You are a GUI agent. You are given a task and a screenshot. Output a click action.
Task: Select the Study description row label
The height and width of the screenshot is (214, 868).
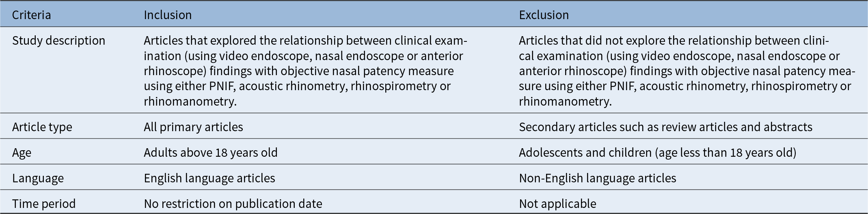[58, 41]
